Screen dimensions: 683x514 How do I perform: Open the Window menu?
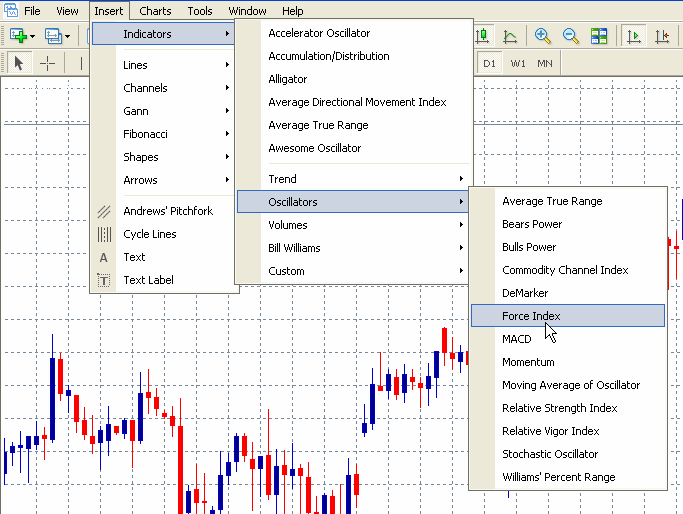[247, 10]
